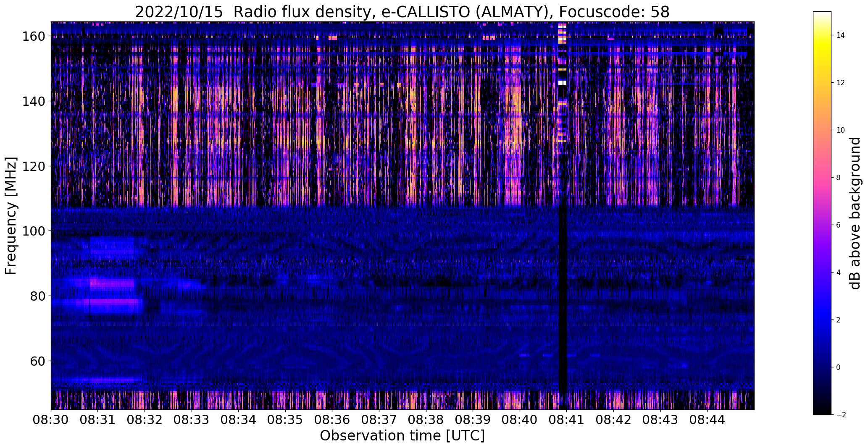Click the colorbar tick label 4
This screenshot has height=448, width=868.
[839, 272]
